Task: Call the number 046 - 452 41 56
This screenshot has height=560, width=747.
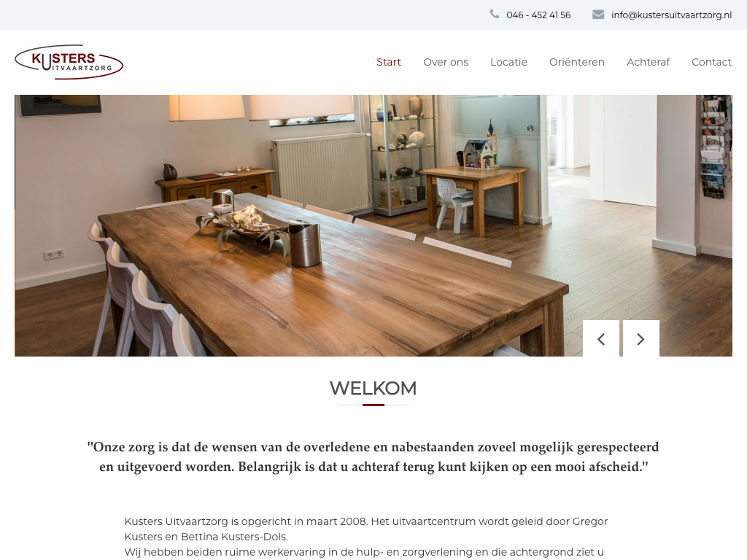Action: pos(538,15)
